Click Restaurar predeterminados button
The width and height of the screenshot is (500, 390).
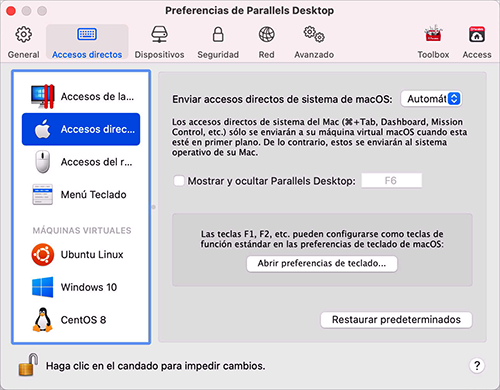[396, 320]
